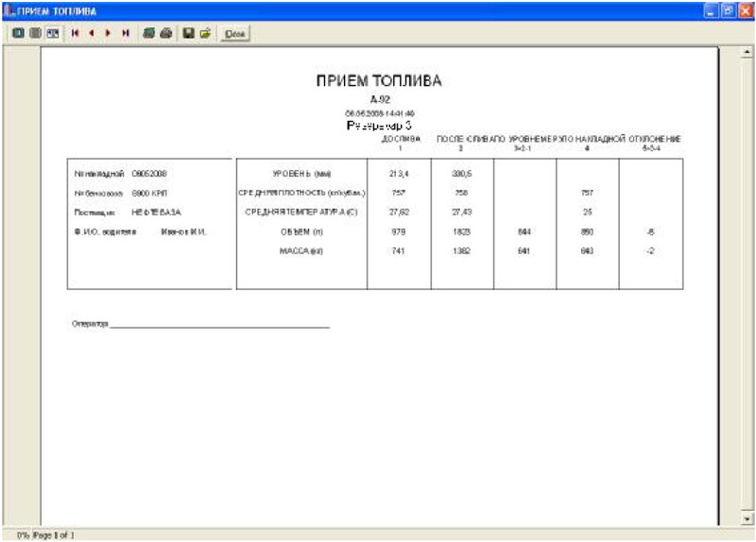
Task: Click the scrollbar down arrow
Action: [x=747, y=519]
